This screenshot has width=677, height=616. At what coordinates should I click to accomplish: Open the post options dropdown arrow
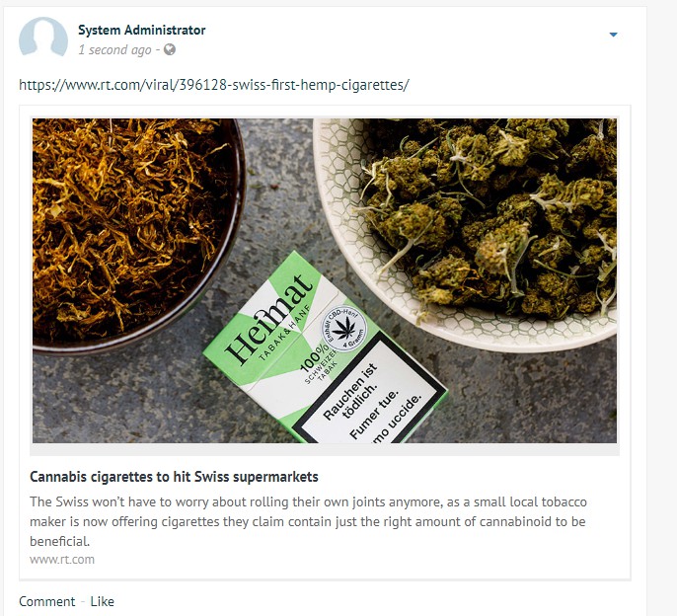coord(613,35)
